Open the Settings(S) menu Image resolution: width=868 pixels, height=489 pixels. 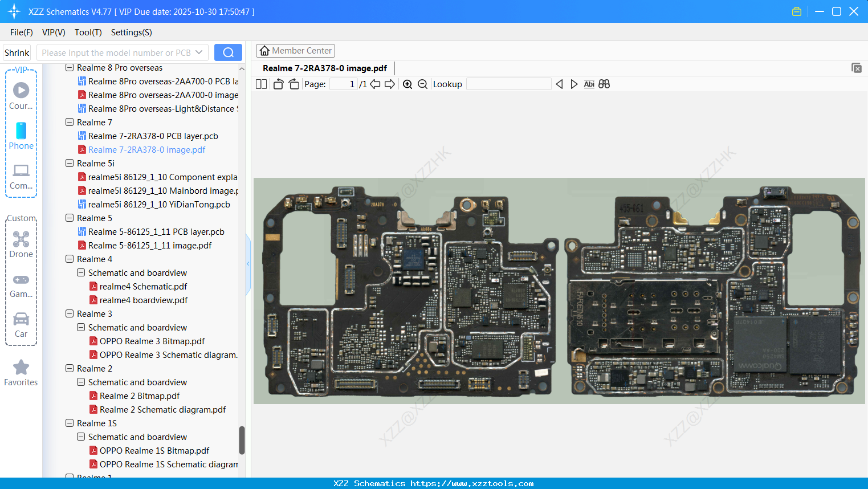tap(131, 32)
